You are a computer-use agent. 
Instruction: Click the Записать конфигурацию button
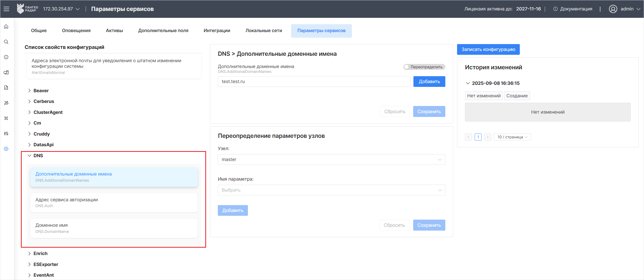(488, 49)
